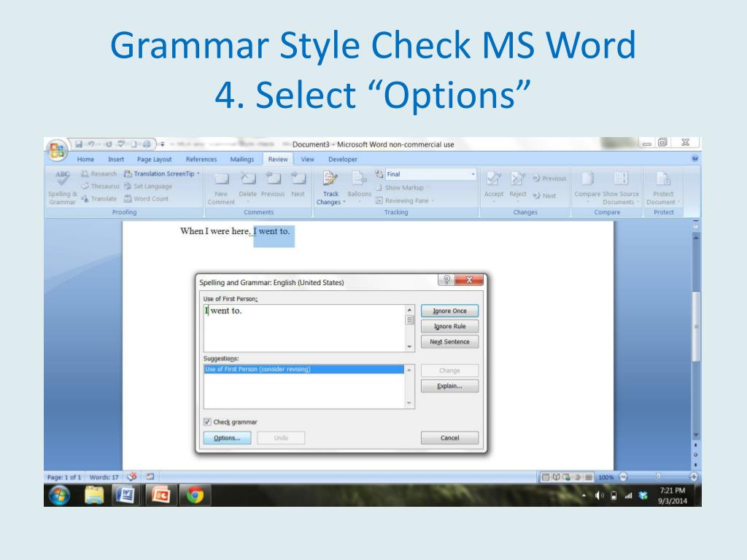This screenshot has width=747, height=560.
Task: Click the Ignore Rule button
Action: click(449, 326)
